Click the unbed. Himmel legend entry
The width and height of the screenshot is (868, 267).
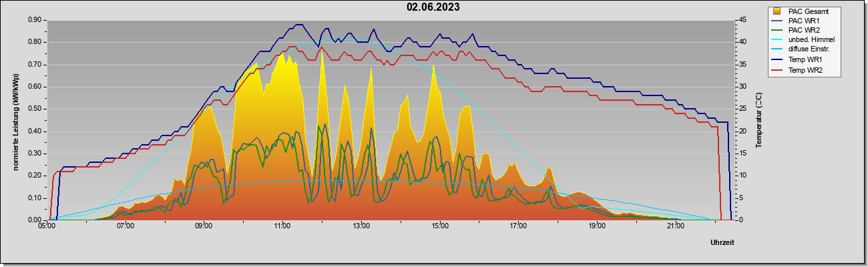click(x=805, y=40)
